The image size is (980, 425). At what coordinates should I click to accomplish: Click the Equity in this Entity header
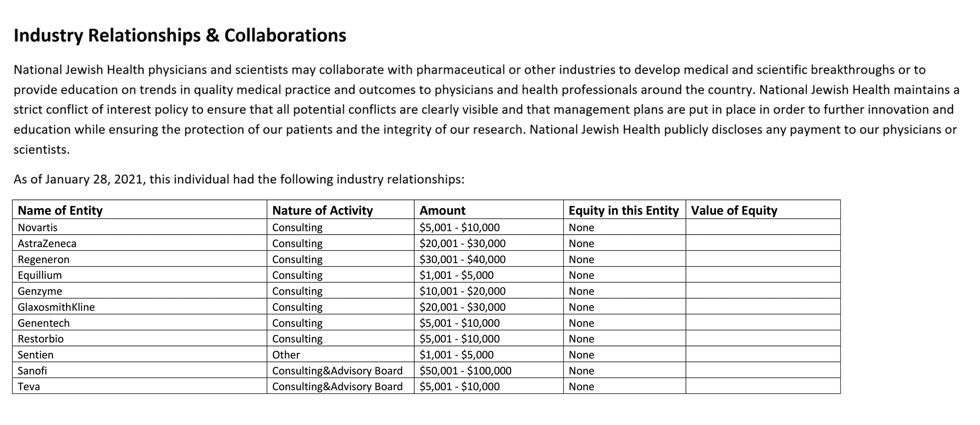(x=624, y=210)
